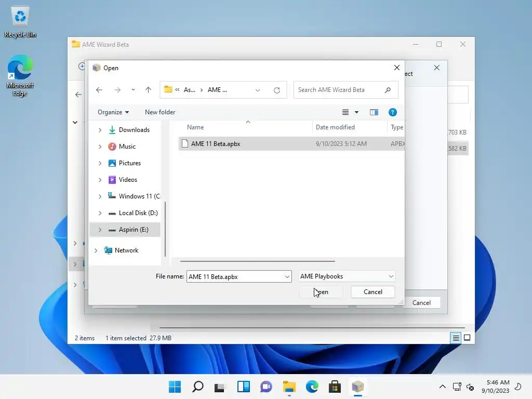
Task: Select Downloads in the navigation pane
Action: [x=134, y=130]
